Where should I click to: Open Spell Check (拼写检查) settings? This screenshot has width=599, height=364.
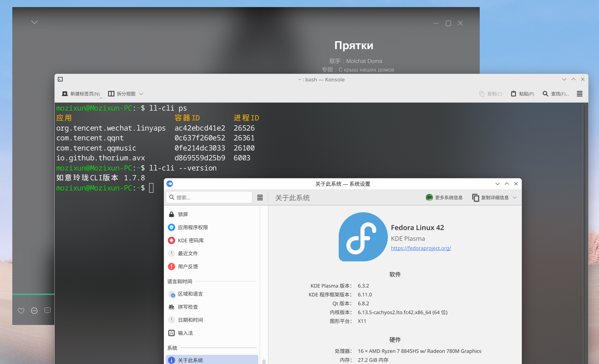[x=212, y=307]
